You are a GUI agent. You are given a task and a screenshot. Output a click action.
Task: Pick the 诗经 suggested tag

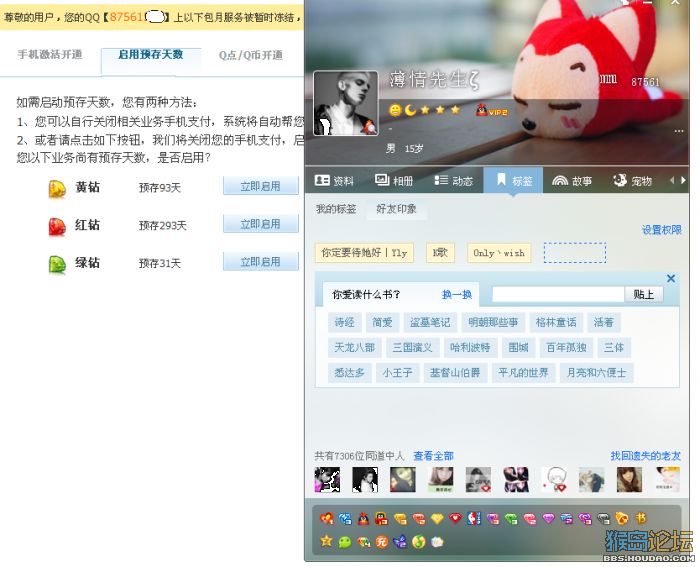pos(345,322)
